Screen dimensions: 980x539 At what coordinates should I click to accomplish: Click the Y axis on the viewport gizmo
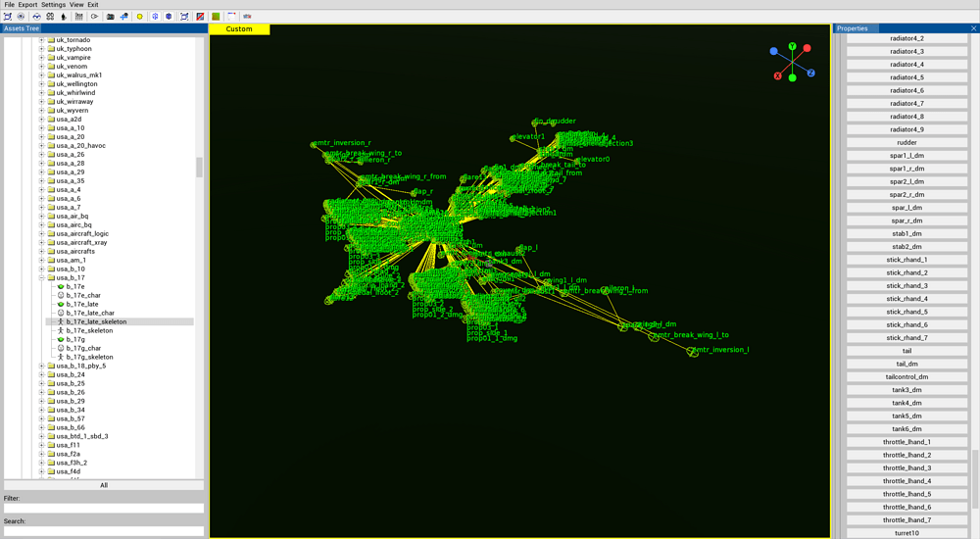click(x=792, y=47)
